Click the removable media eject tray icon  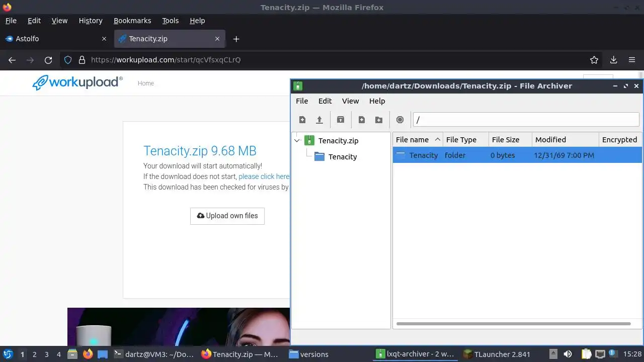click(553, 354)
